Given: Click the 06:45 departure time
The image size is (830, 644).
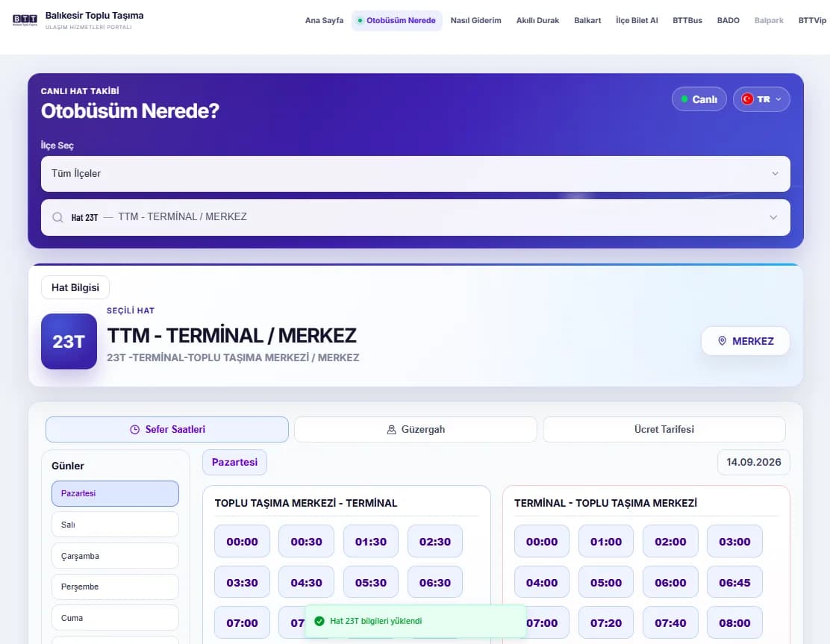Looking at the screenshot, I should (734, 582).
